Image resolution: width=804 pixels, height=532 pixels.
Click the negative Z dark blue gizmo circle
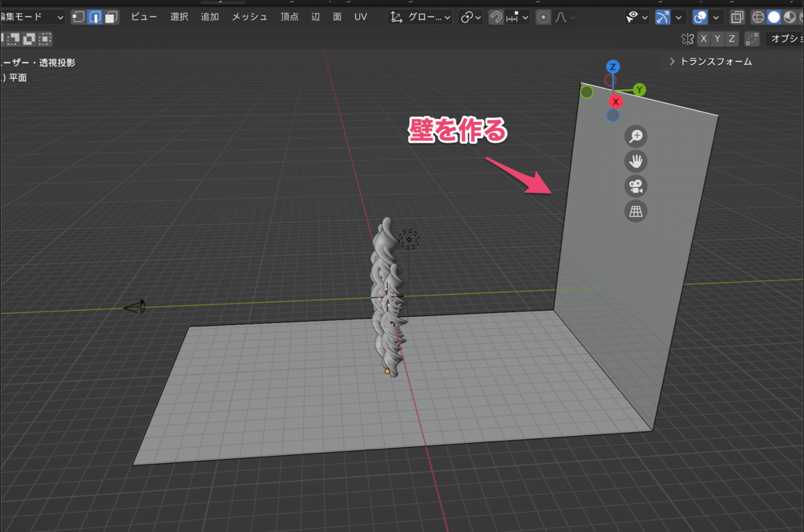point(613,115)
